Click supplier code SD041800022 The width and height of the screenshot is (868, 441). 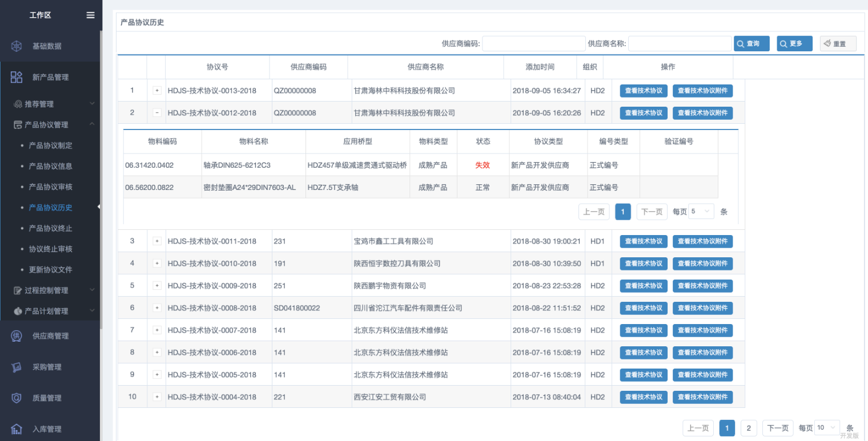click(x=297, y=308)
